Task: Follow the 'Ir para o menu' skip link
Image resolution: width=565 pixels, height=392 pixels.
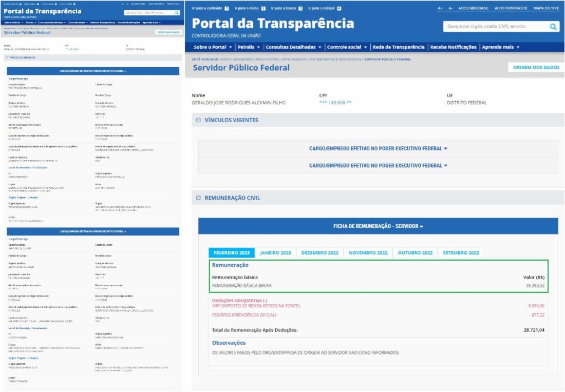Action: (250, 8)
